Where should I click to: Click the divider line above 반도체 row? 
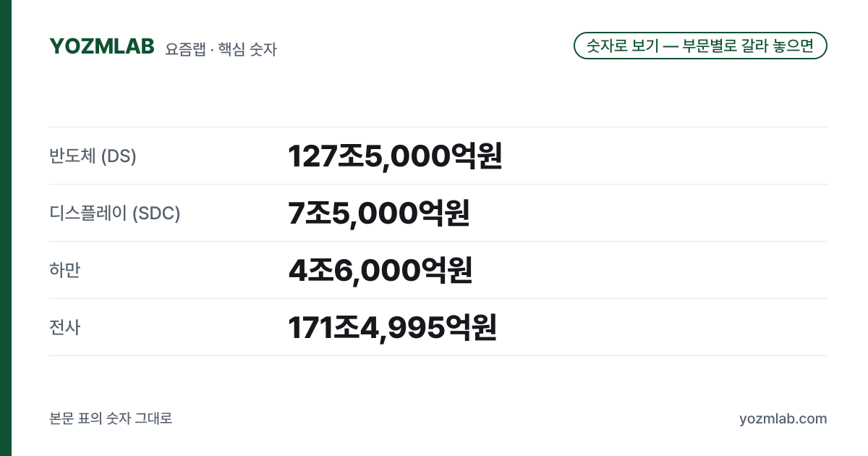click(x=438, y=127)
